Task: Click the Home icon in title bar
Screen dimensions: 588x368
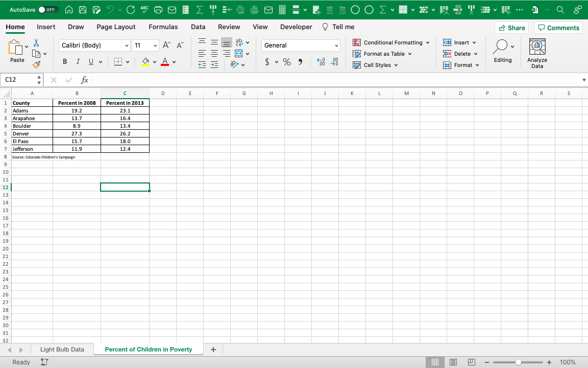Action: tap(69, 10)
